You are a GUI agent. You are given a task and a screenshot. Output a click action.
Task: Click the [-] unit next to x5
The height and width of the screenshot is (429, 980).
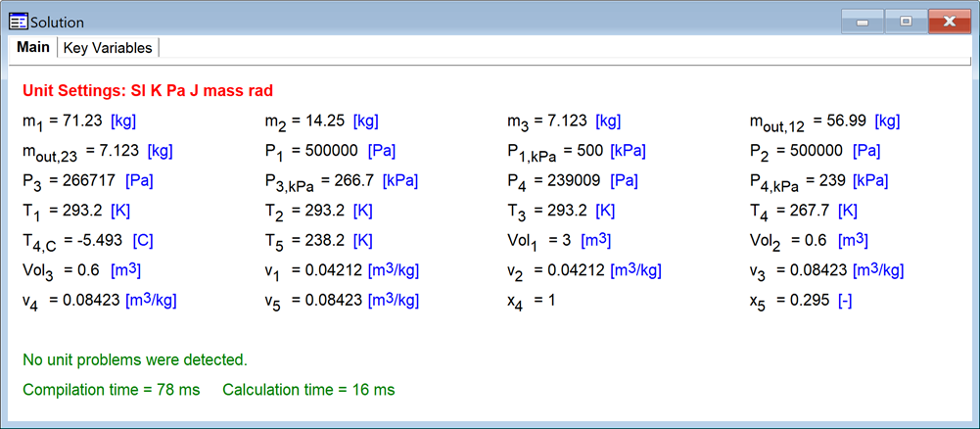point(844,301)
